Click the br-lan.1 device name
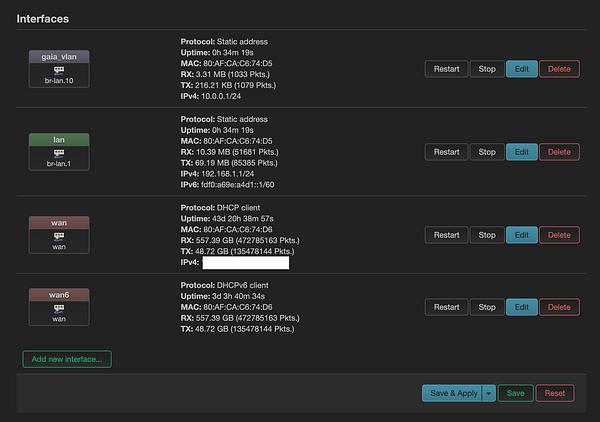This screenshot has height=422, width=600. coord(59,164)
